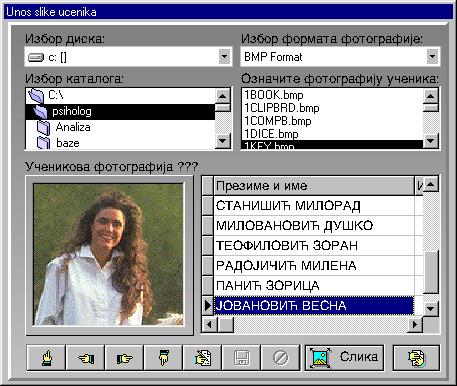Screen dimensions: 457x386
Task: Select the highlighted file 1KEY.bmp
Action: pyautogui.click(x=332, y=145)
